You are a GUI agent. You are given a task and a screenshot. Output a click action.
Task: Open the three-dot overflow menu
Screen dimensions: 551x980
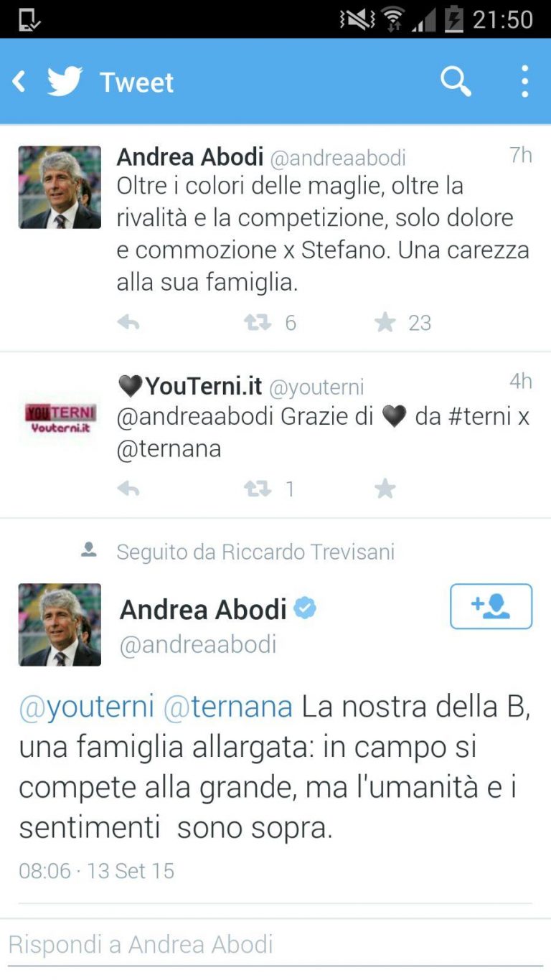coord(525,82)
